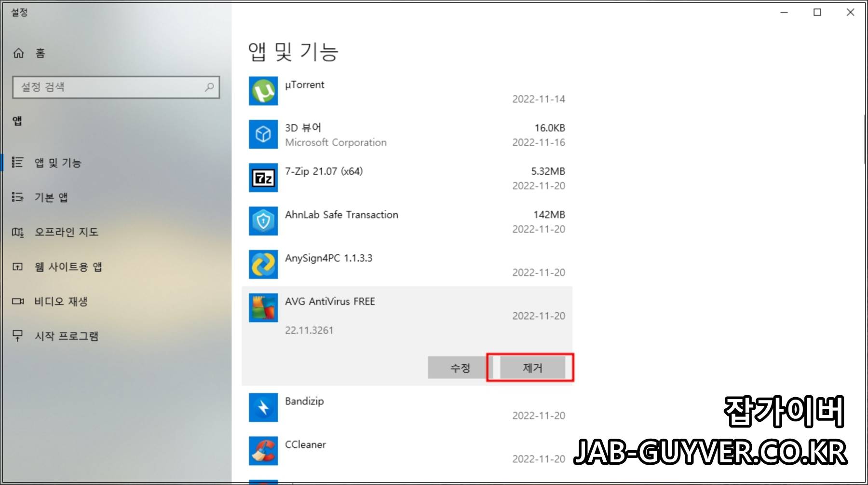Click the vertical scrollbar thumb
Viewport: 868px width, 485px height.
click(865, 140)
